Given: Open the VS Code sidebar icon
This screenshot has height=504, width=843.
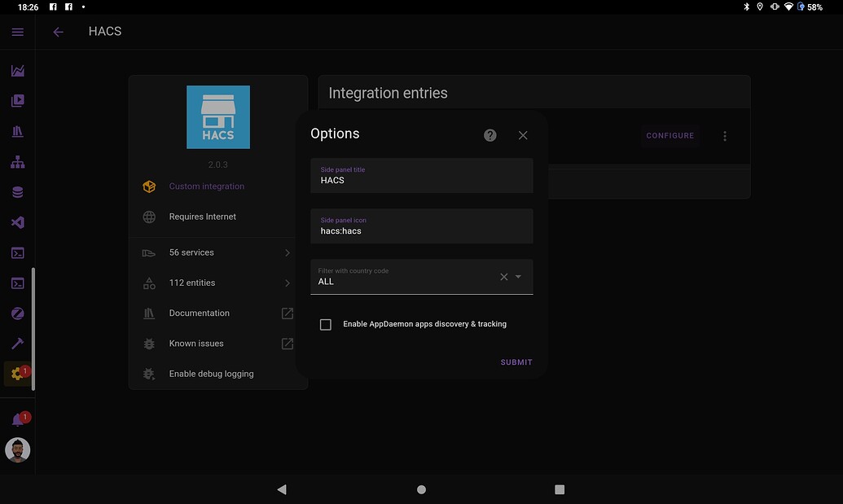Looking at the screenshot, I should coord(17,222).
